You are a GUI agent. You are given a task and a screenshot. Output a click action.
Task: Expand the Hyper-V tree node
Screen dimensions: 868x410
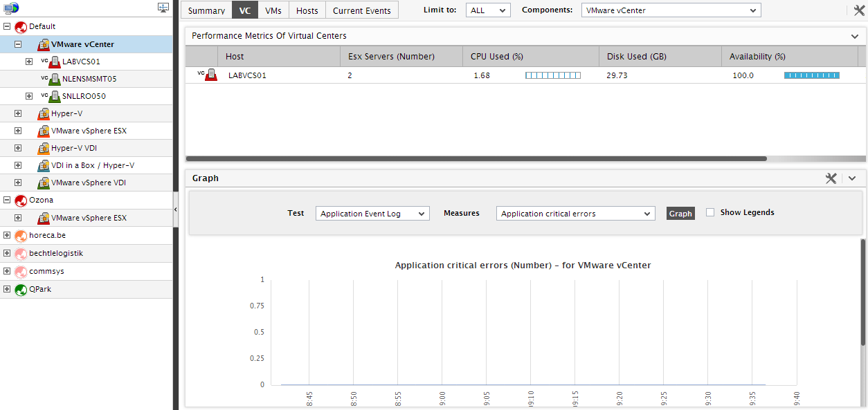(18, 113)
